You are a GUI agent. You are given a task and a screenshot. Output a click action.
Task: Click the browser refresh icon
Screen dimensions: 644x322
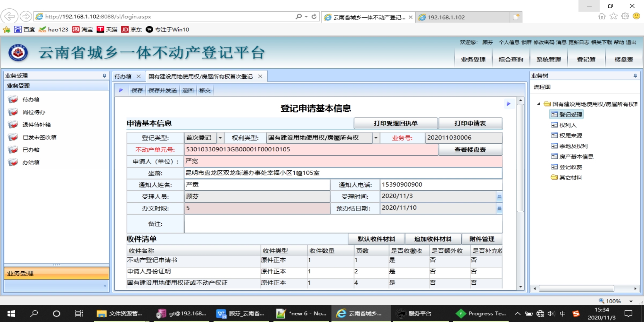(x=314, y=17)
